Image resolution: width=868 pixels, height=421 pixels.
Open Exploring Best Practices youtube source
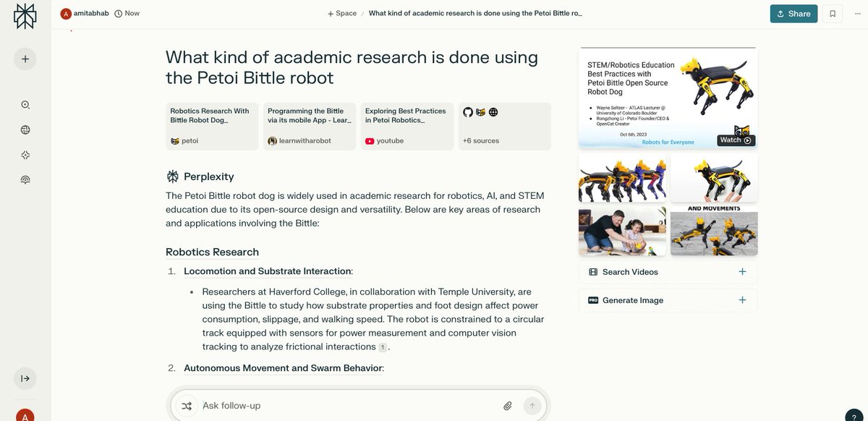coord(407,126)
